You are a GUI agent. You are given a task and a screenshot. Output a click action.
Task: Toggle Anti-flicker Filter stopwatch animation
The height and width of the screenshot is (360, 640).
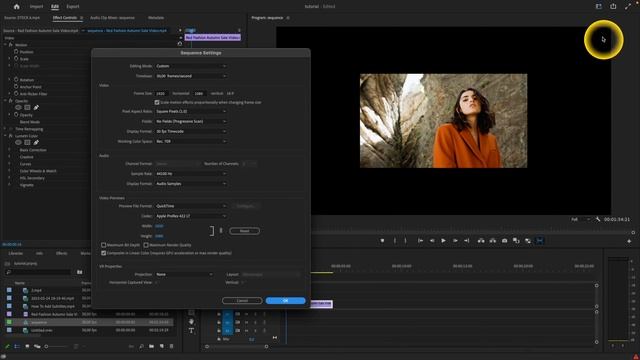pos(16,93)
